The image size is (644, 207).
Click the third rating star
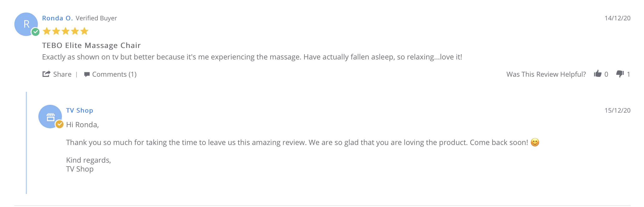[x=66, y=31]
